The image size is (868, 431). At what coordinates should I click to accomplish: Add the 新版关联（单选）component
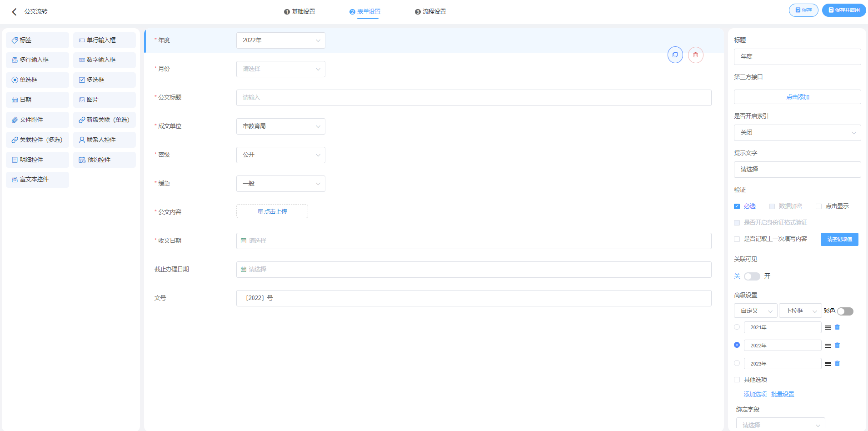click(104, 120)
